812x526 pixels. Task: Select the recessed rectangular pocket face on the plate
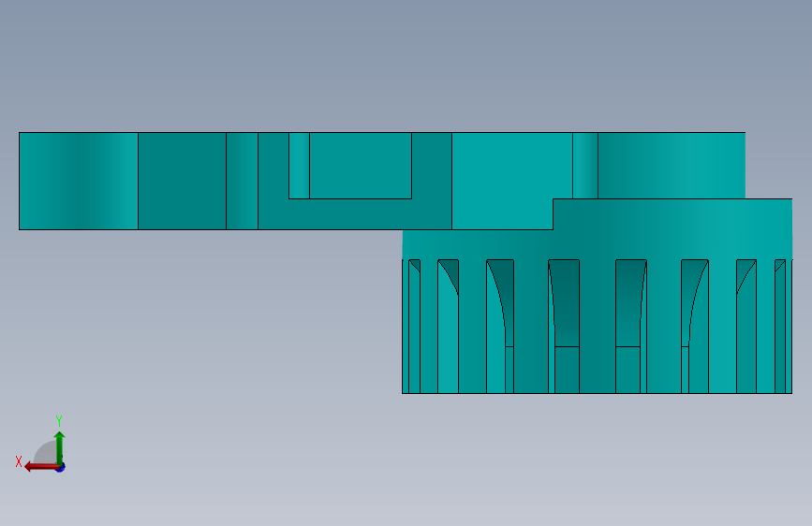click(x=361, y=166)
